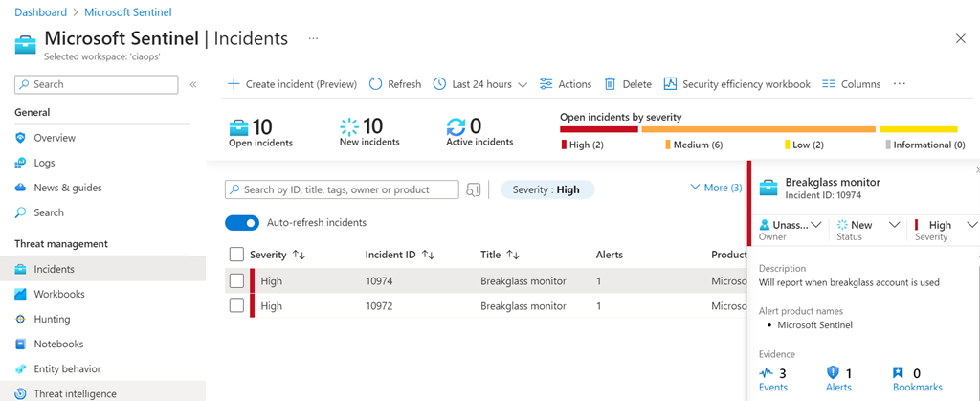Click the Refresh icon in toolbar

(x=376, y=84)
